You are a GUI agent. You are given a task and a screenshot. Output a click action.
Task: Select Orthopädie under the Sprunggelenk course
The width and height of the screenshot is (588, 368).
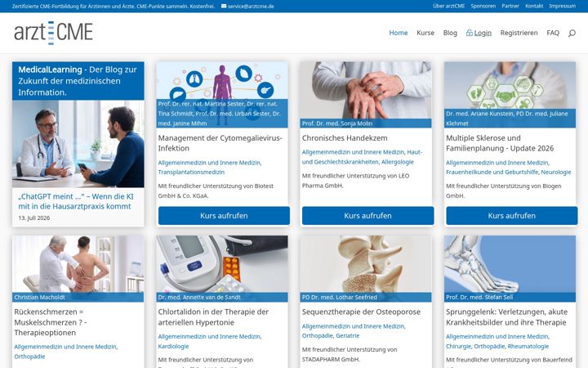tap(489, 346)
